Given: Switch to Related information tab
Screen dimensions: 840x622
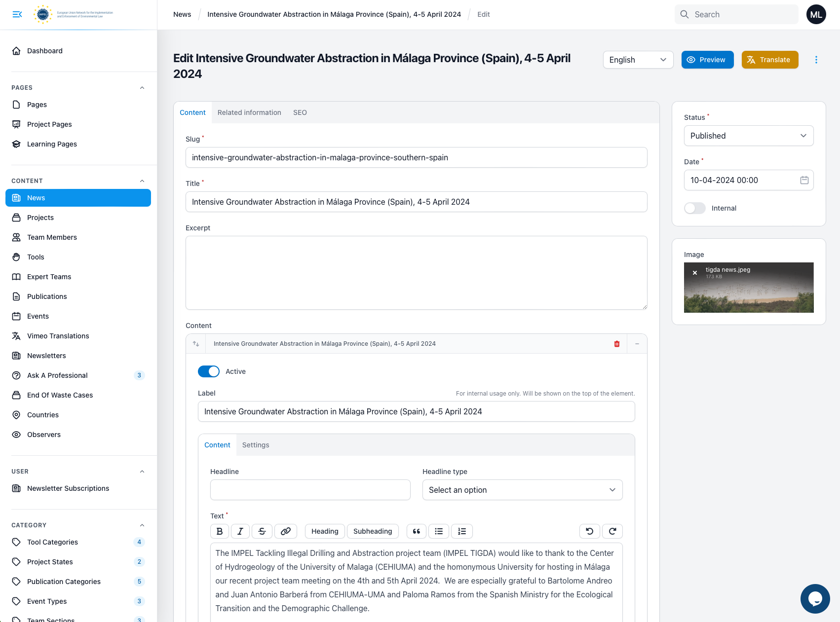Looking at the screenshot, I should point(249,112).
